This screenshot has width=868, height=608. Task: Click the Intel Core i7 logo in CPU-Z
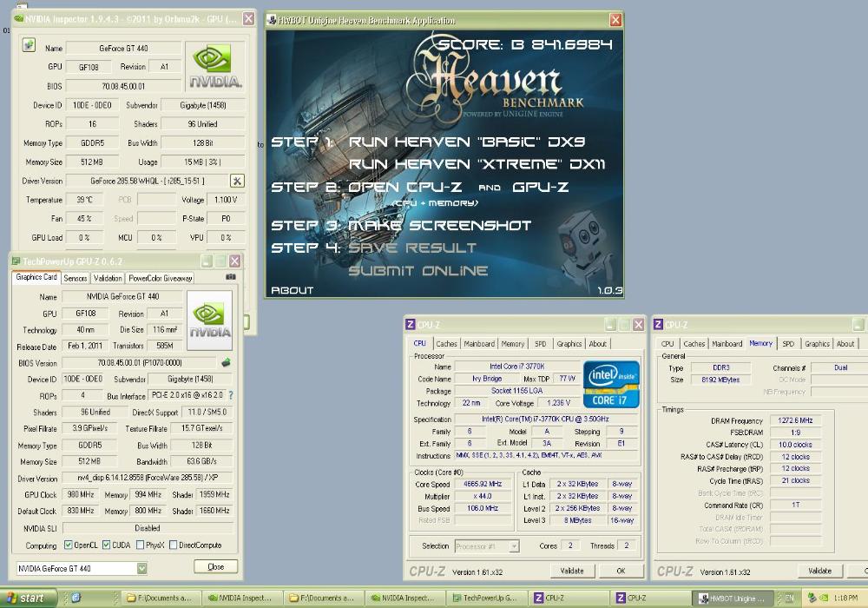coord(611,384)
